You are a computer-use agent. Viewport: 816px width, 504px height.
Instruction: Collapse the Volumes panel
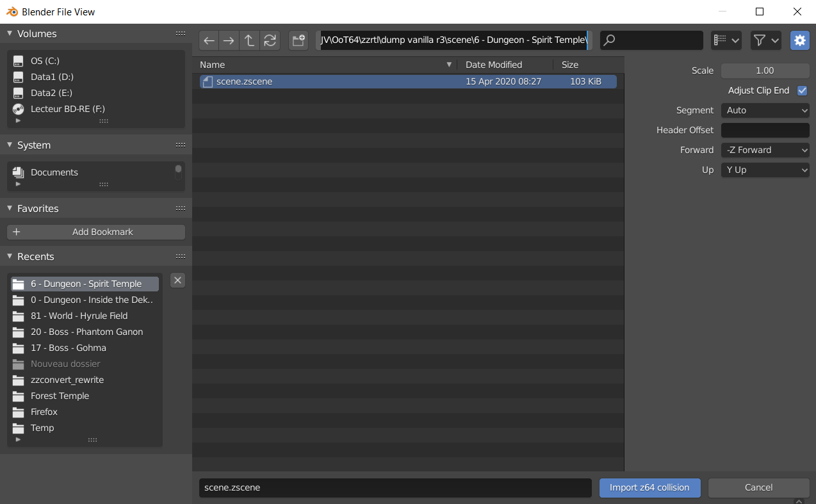click(10, 33)
